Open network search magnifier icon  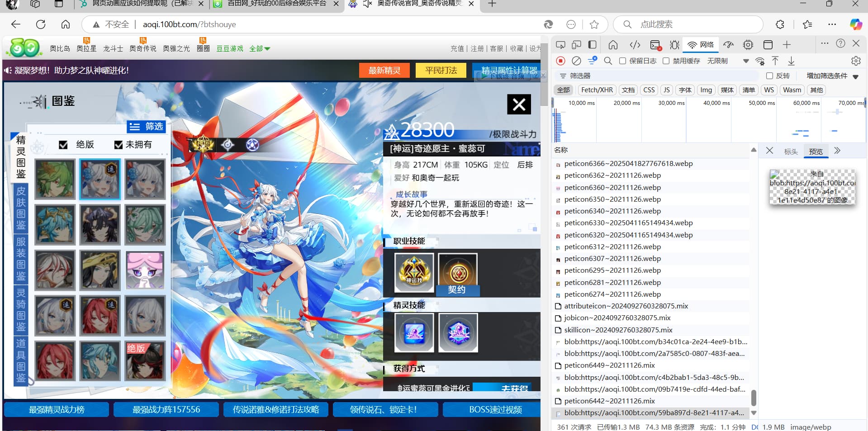click(608, 61)
